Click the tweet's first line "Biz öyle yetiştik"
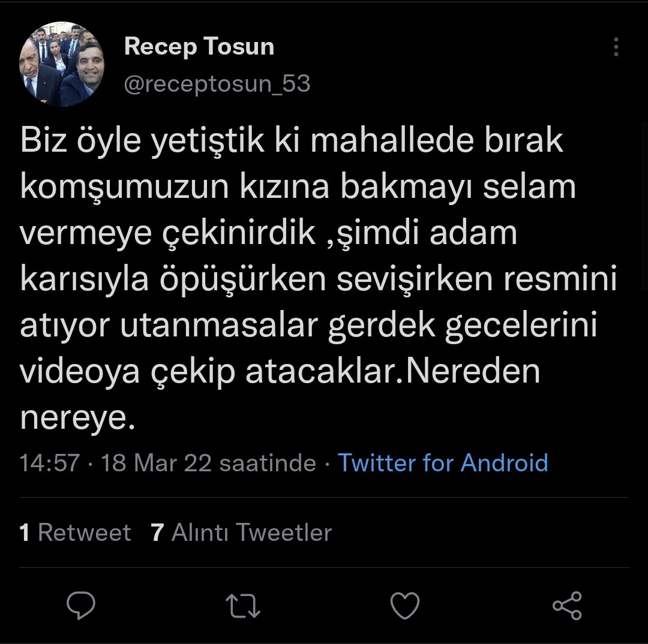Screen dimensions: 648x644 coord(120,141)
